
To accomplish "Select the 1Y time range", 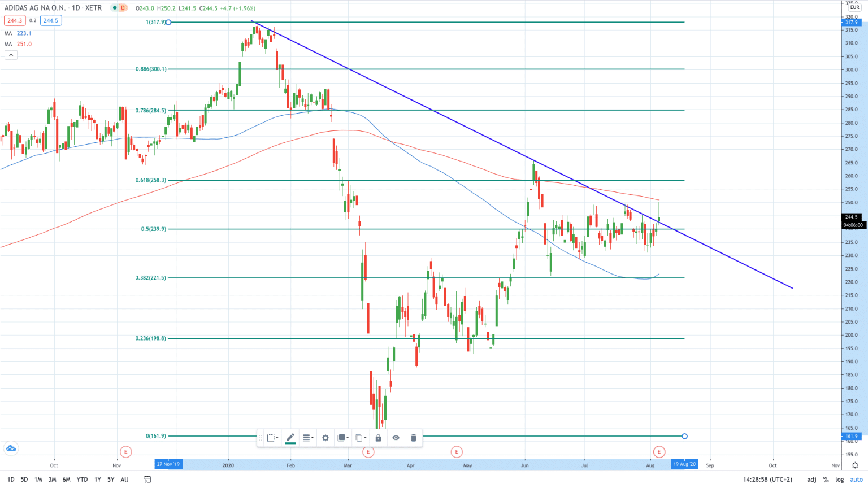I will (97, 480).
